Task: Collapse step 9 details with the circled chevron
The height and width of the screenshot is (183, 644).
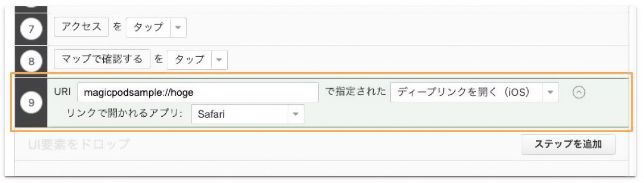Action: point(579,92)
